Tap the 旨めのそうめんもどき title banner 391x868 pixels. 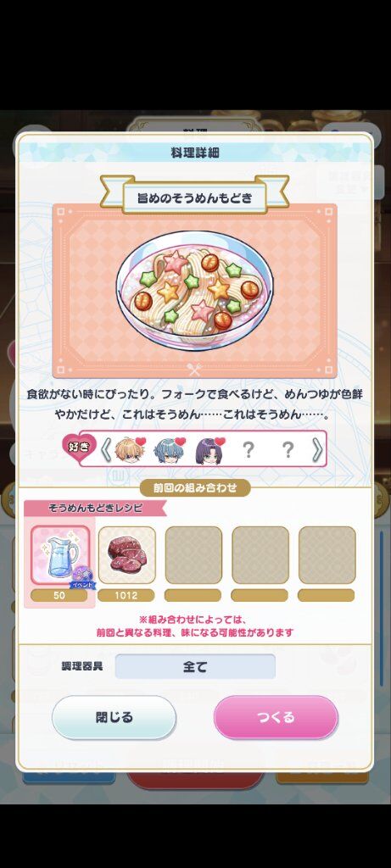click(195, 197)
